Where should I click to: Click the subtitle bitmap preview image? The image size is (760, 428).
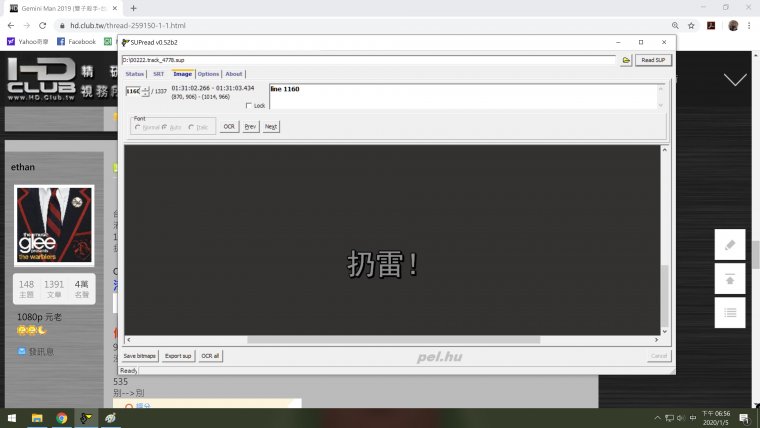tap(392, 240)
